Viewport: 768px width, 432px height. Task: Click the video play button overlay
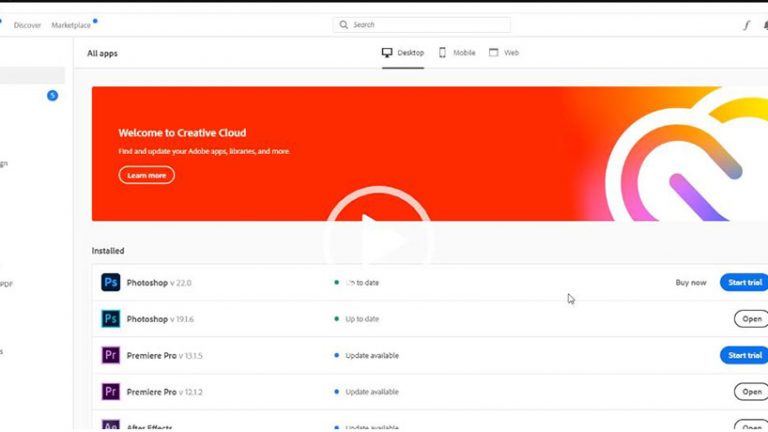pyautogui.click(x=378, y=239)
